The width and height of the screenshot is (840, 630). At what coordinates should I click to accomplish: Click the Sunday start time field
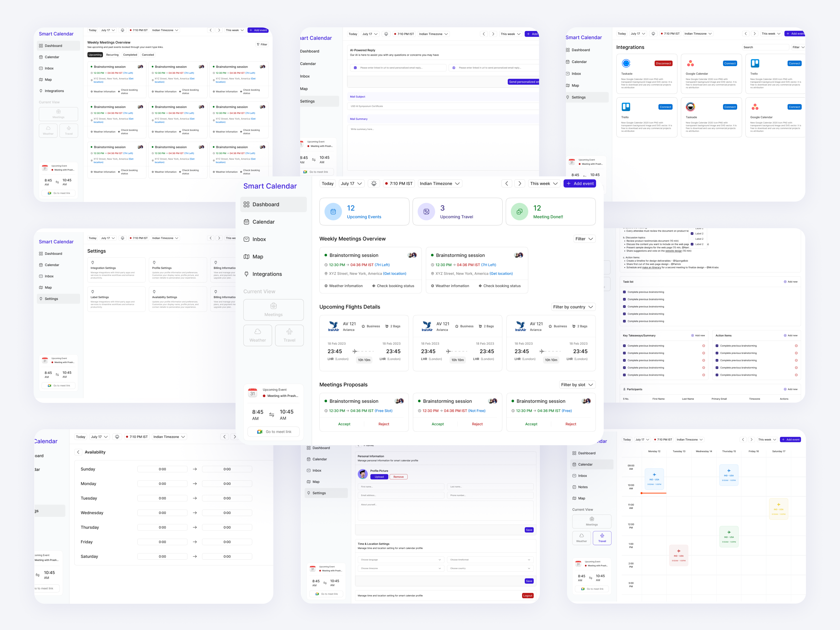coord(162,469)
